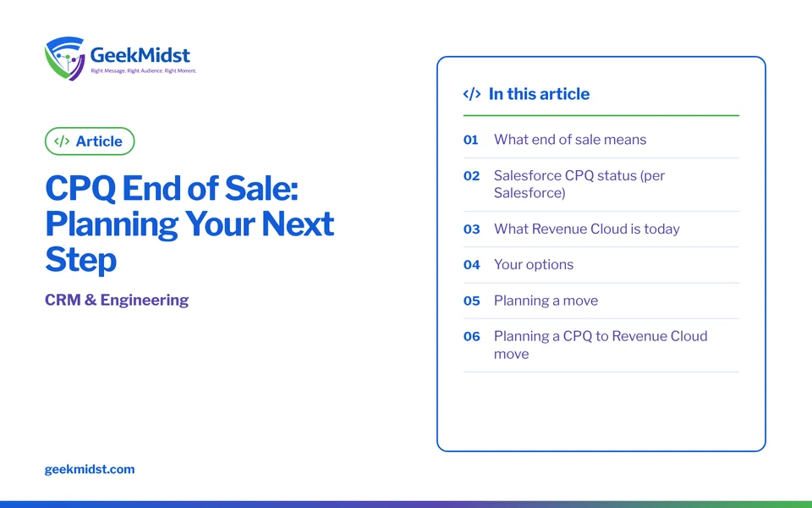Click the CRM & Engineering subtitle
This screenshot has width=812, height=508.
(x=117, y=300)
